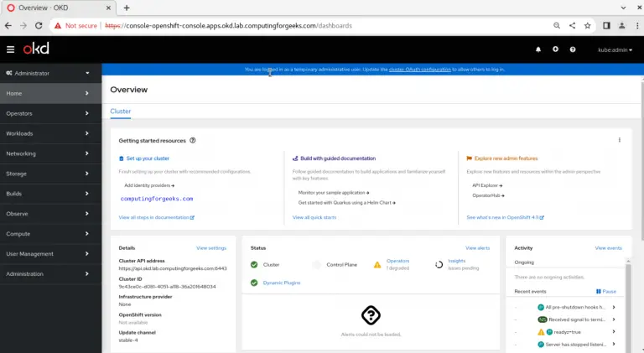
Task: Open the notifications bell
Action: (x=538, y=49)
